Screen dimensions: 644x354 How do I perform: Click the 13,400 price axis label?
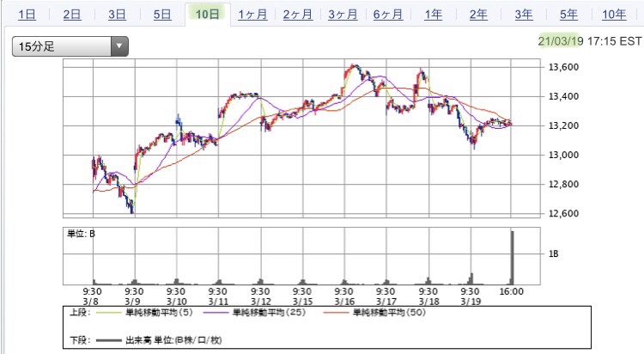pyautogui.click(x=563, y=96)
